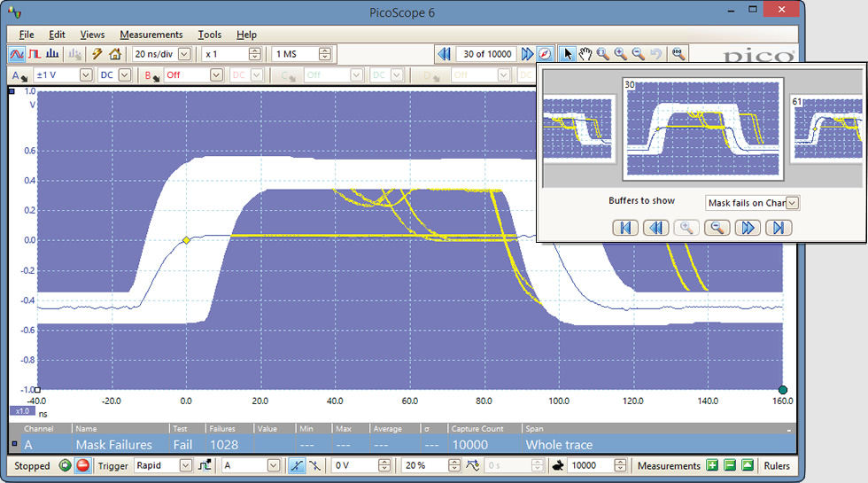Viewport: 868px width, 483px height.
Task: Open trigger mode Rapid dropdown
Action: click(186, 465)
